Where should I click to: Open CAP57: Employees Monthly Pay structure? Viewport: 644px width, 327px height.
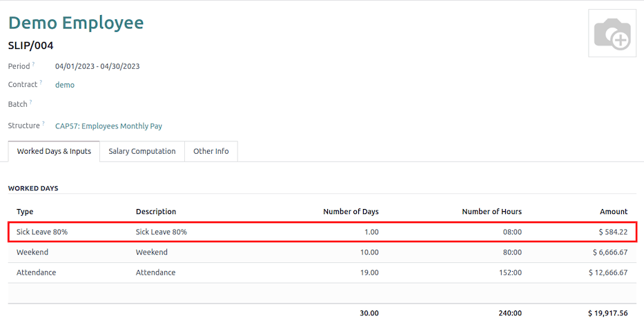click(108, 126)
